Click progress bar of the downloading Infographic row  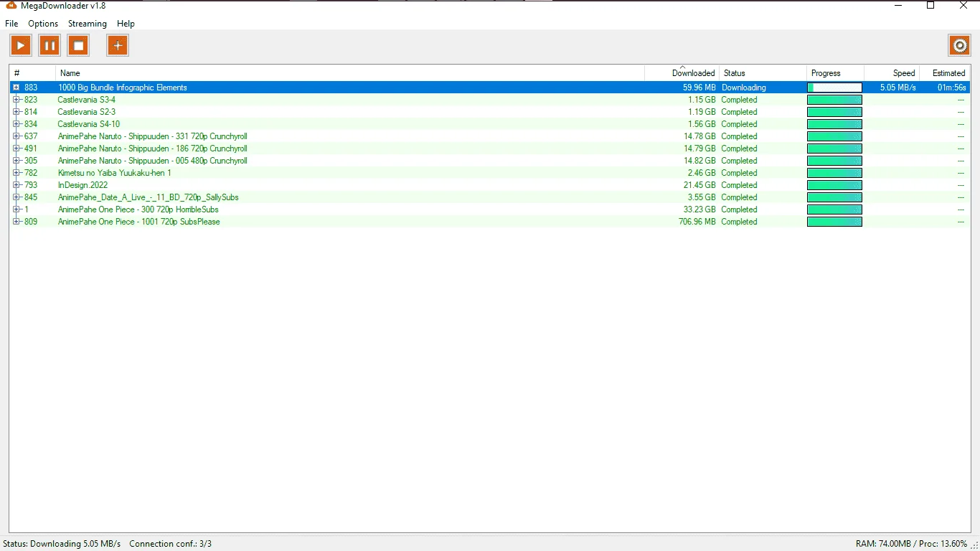click(x=834, y=88)
